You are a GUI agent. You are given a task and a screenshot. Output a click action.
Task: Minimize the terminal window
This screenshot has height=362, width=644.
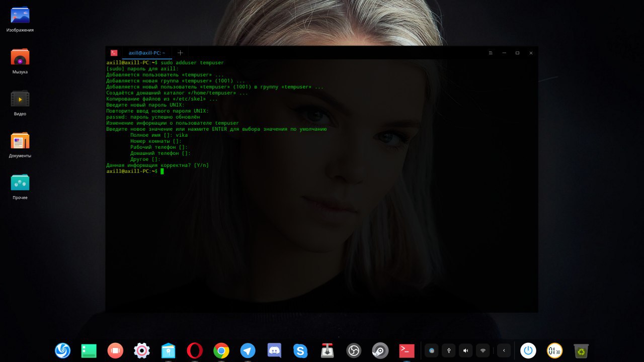pyautogui.click(x=504, y=53)
